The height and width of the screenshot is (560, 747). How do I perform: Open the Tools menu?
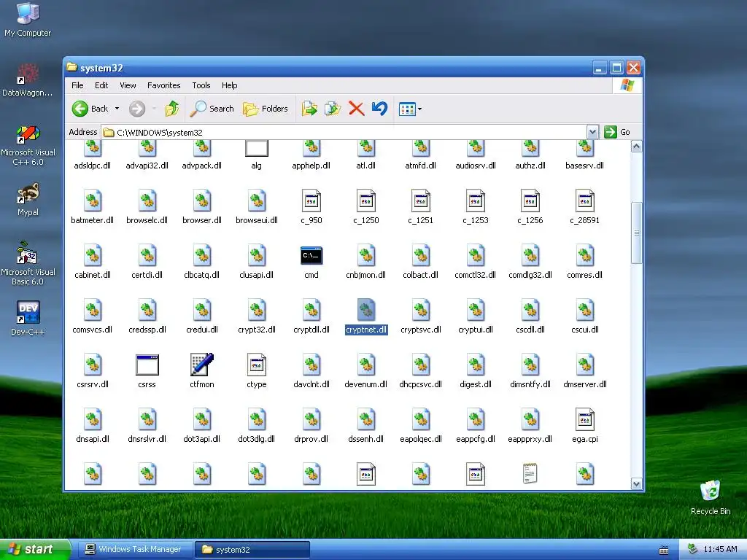point(201,85)
